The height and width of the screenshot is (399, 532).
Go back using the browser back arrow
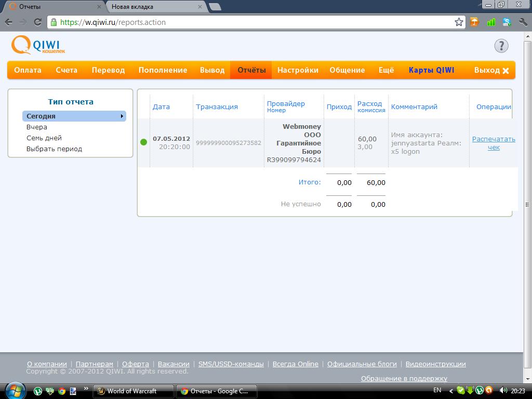9,22
